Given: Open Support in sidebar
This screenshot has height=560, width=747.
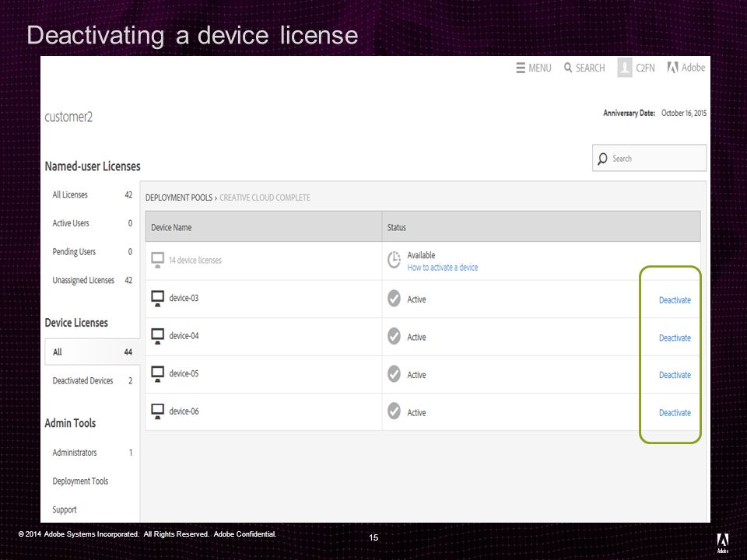Looking at the screenshot, I should point(65,510).
